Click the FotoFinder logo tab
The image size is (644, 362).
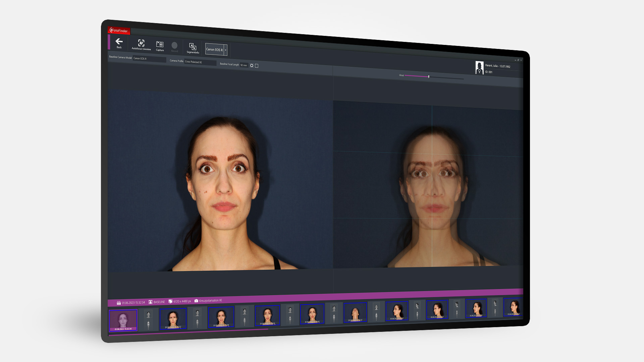119,31
